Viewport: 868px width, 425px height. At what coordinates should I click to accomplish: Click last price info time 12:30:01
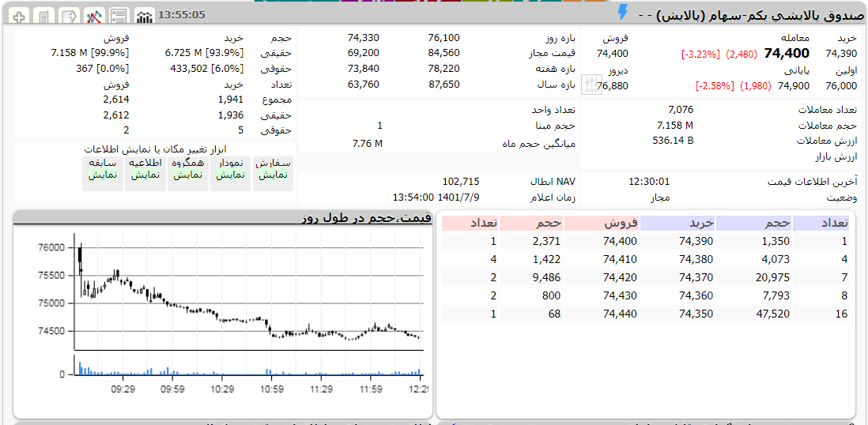tap(649, 182)
